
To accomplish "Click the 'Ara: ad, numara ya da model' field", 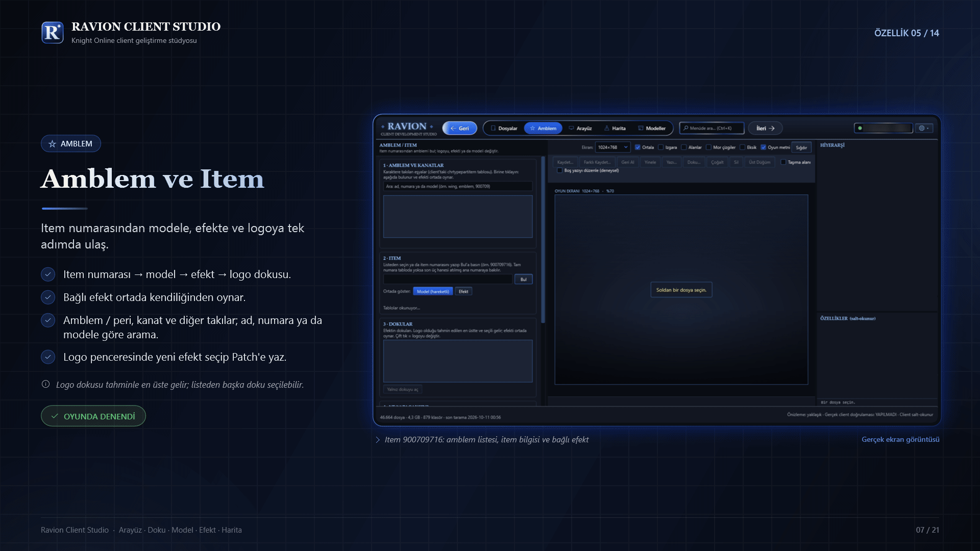I will pos(458,186).
